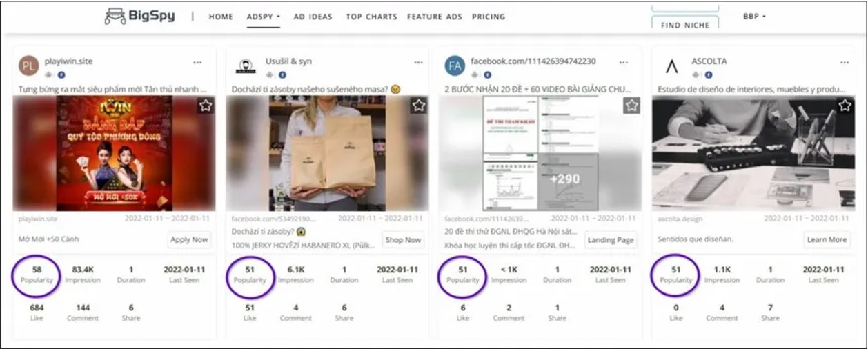Click the playiwin.site domain under ad image
868x349 pixels.
tap(39, 219)
